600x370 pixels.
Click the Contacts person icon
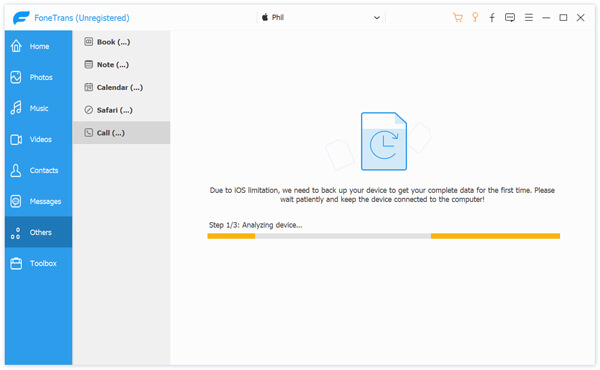(16, 170)
